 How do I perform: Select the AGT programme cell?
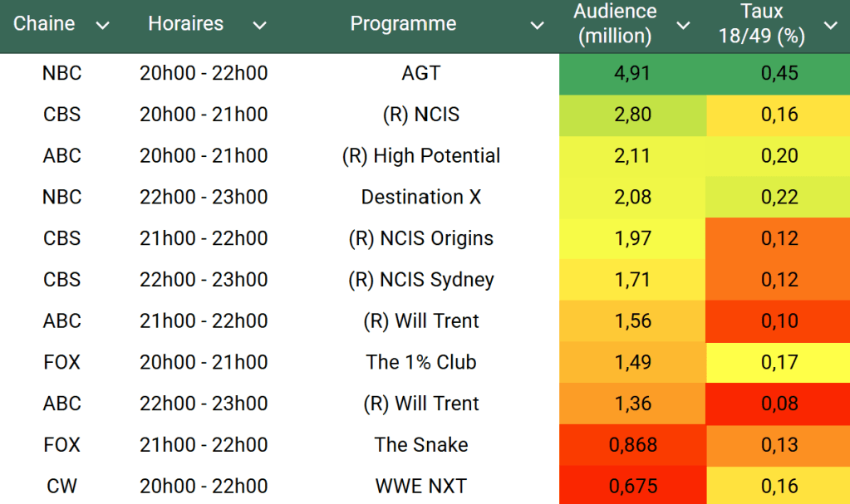(x=420, y=73)
